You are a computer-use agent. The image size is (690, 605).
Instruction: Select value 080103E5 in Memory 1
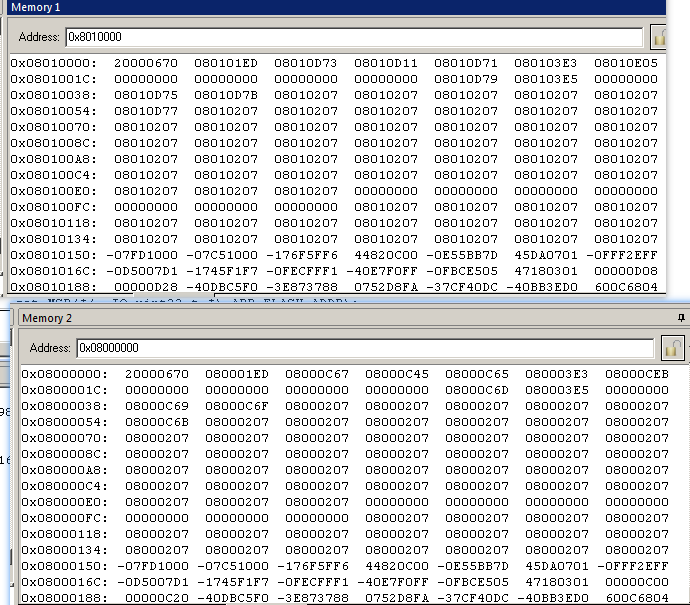546,79
